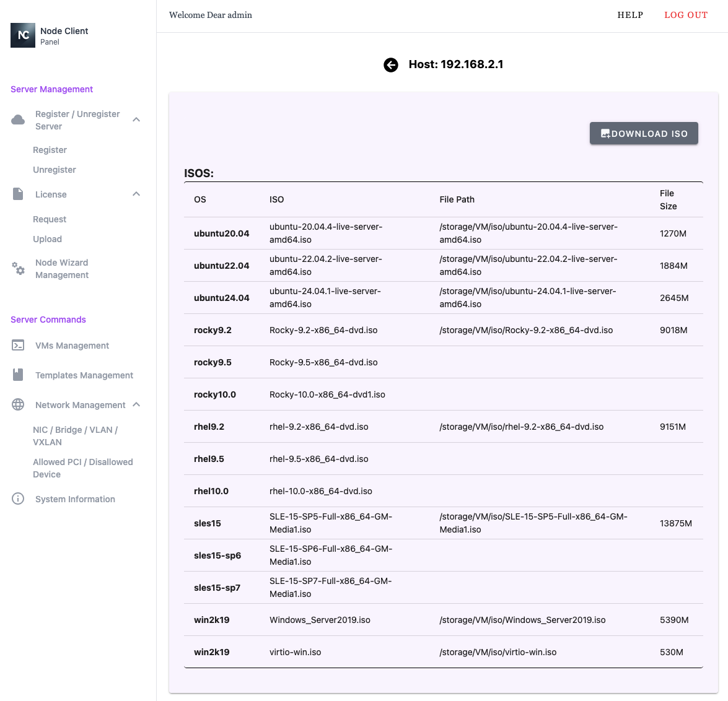
Task: Click the License document icon
Action: click(18, 194)
